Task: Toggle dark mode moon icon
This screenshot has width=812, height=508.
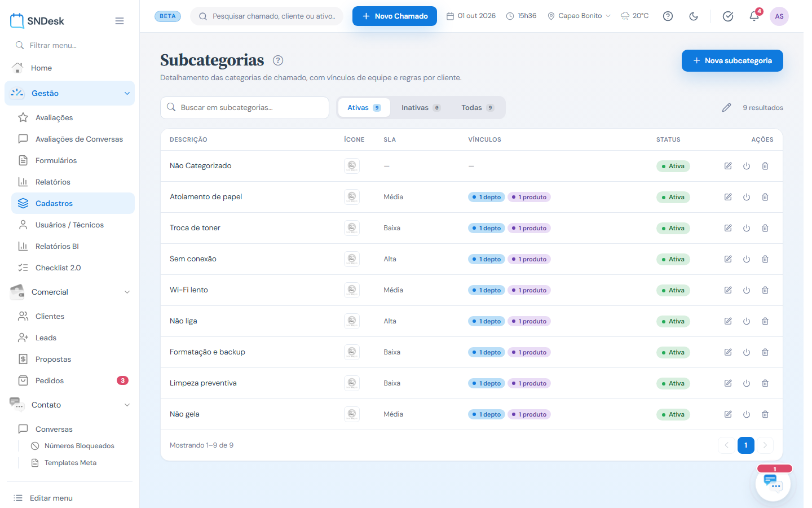Action: 694,16
